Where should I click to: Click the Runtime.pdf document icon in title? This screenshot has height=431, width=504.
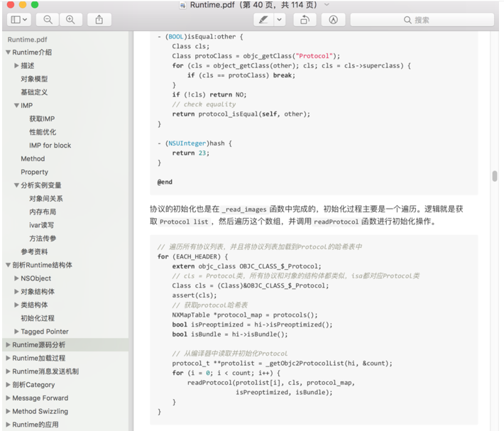183,5
